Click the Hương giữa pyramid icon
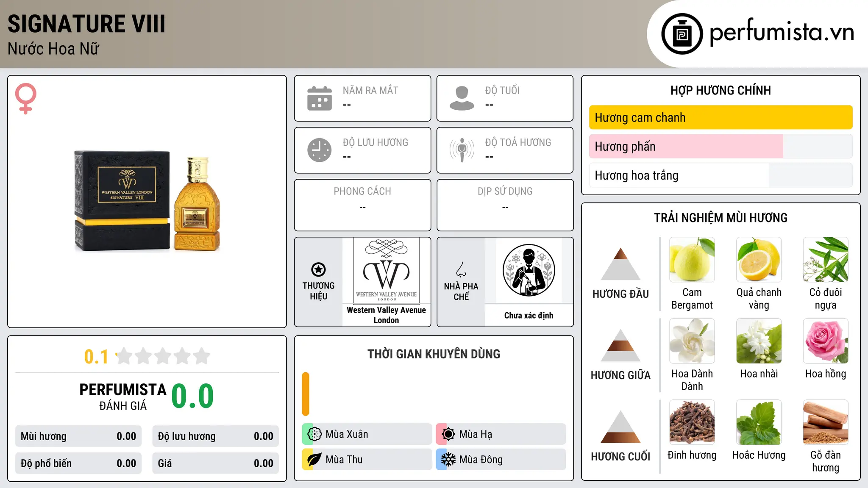The image size is (868, 488). point(620,345)
